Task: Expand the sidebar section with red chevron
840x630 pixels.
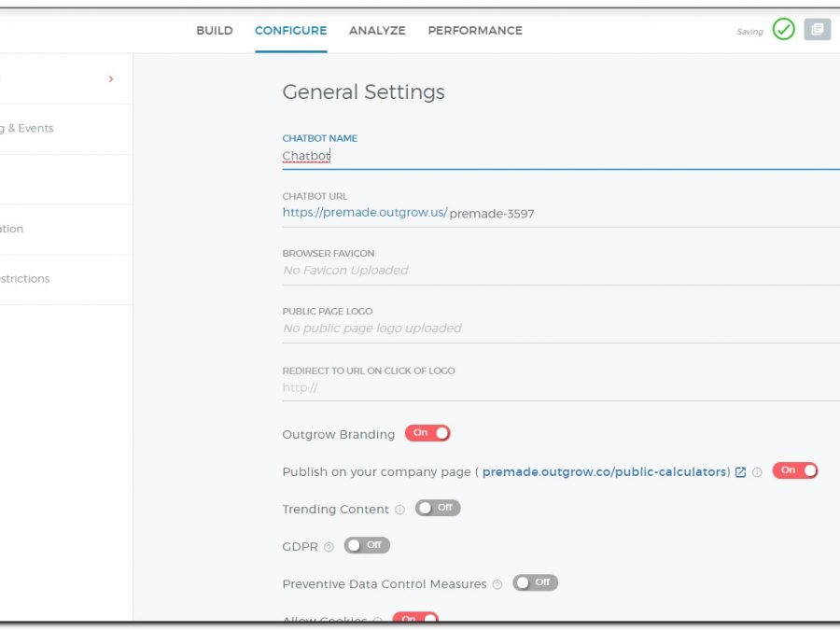Action: 111,79
